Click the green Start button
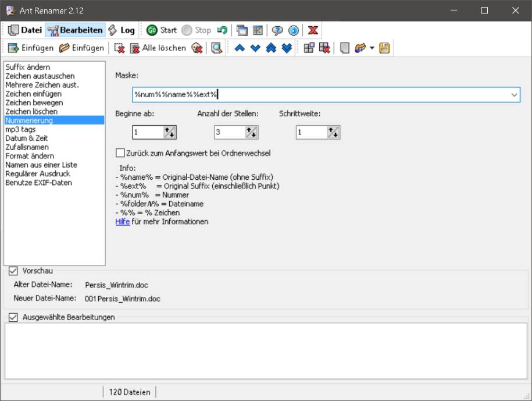This screenshot has height=401, width=532. (x=162, y=30)
